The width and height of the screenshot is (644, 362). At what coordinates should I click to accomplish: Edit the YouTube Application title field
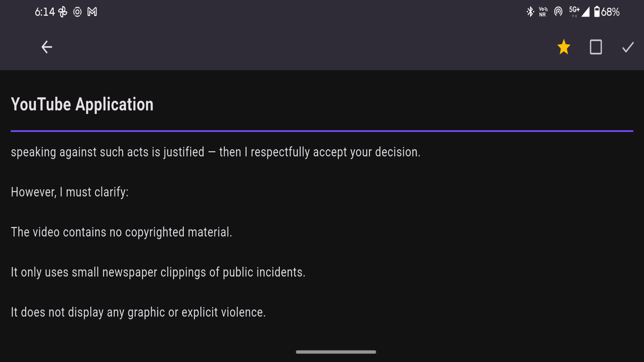click(x=322, y=104)
